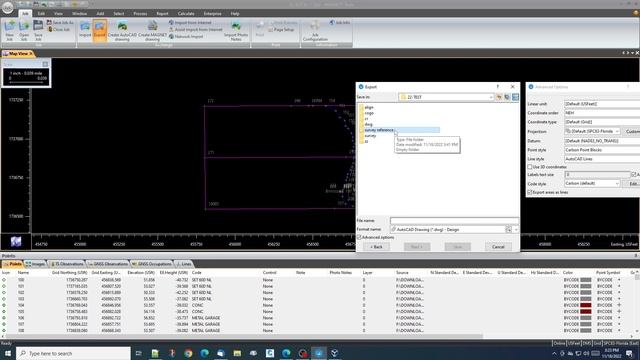Click the Import ribbon icon
Screen dimensions: 640x360
click(85, 30)
